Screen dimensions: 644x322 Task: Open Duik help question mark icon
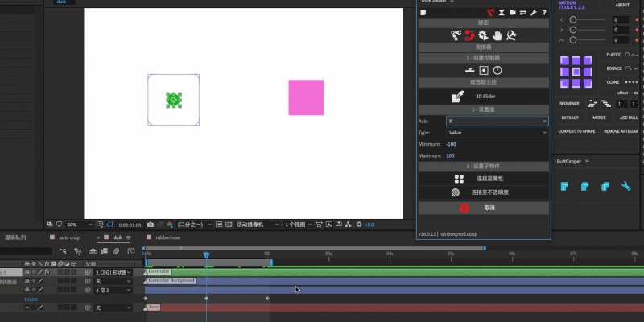[544, 13]
